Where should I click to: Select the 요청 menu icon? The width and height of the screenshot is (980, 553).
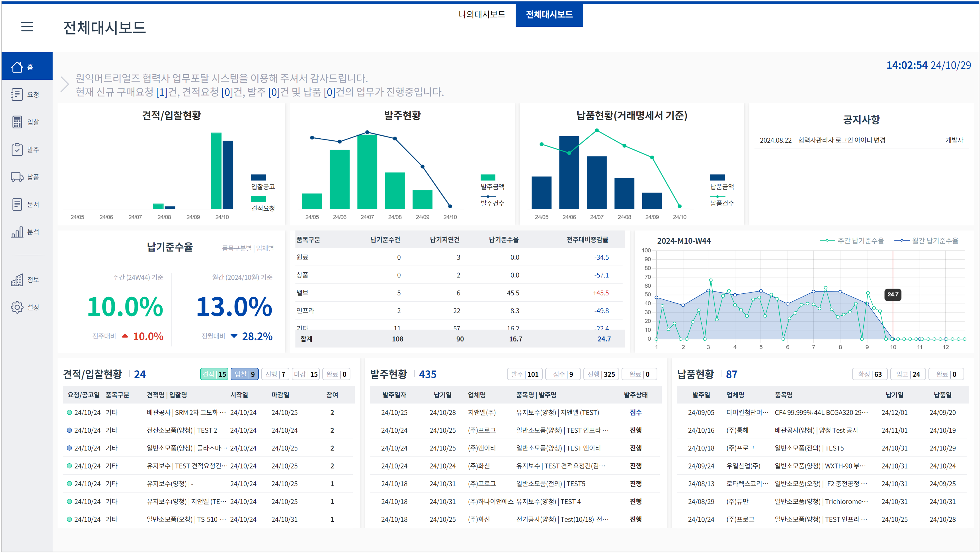tap(17, 94)
